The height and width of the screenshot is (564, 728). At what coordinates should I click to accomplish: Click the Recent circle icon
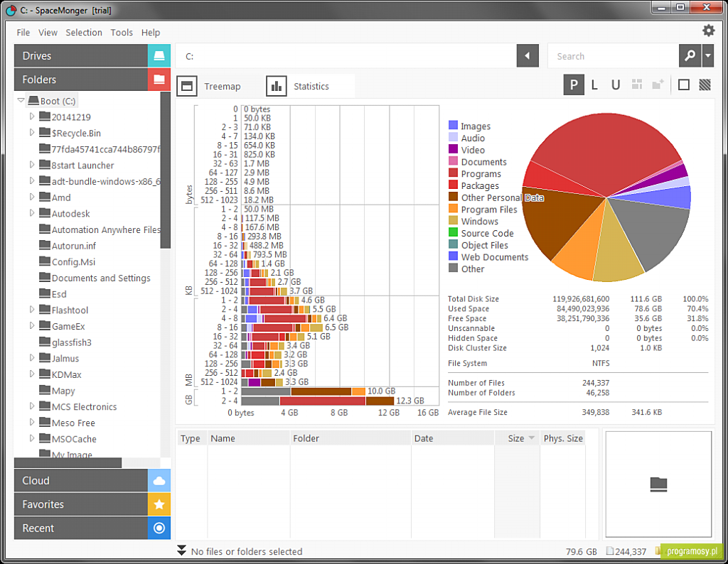click(159, 528)
